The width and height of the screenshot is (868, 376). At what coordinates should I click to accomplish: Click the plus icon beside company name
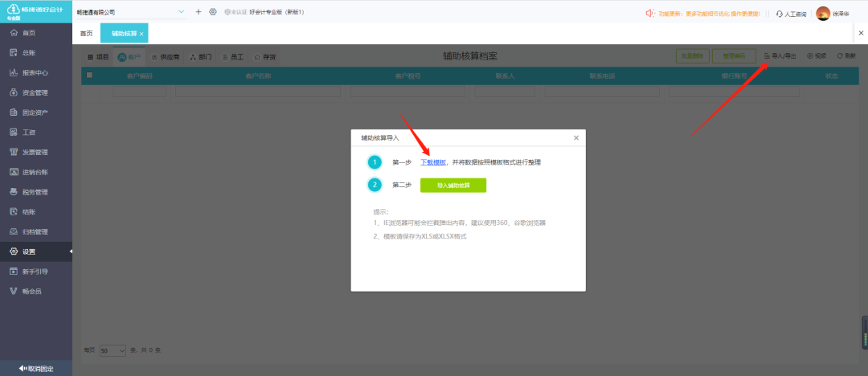pyautogui.click(x=199, y=11)
